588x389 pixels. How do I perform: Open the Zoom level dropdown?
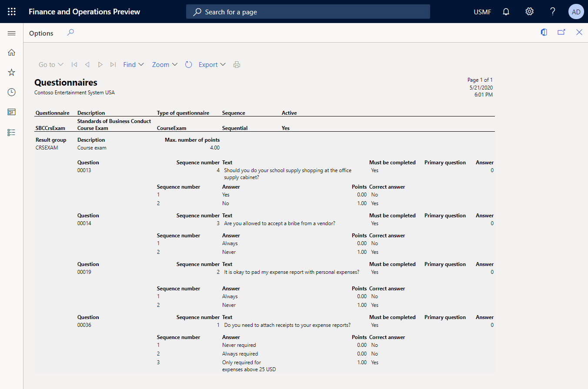tap(164, 64)
